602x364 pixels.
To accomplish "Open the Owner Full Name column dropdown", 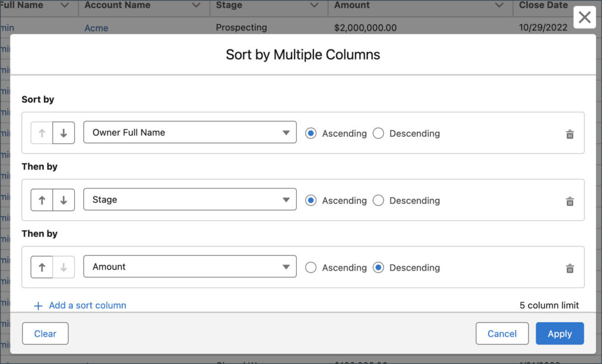I will [x=190, y=133].
